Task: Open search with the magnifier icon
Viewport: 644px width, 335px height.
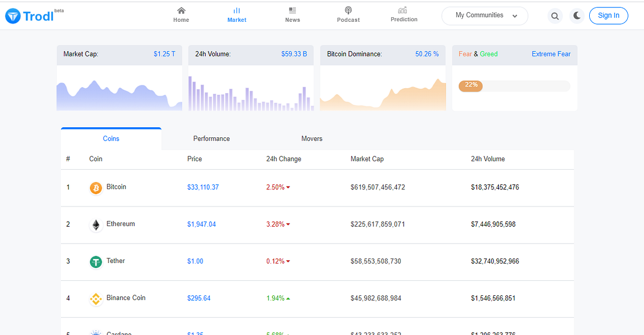Action: [x=555, y=16]
